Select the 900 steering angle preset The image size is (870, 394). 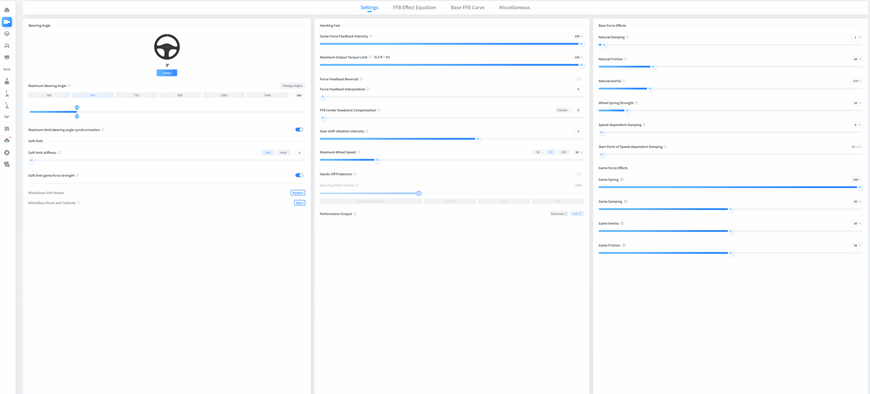click(180, 95)
